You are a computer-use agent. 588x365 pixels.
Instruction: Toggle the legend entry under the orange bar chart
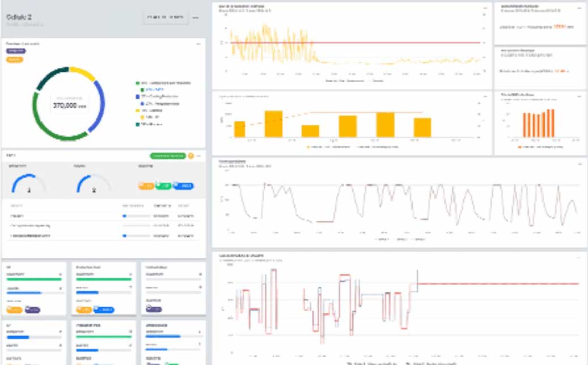(x=540, y=147)
